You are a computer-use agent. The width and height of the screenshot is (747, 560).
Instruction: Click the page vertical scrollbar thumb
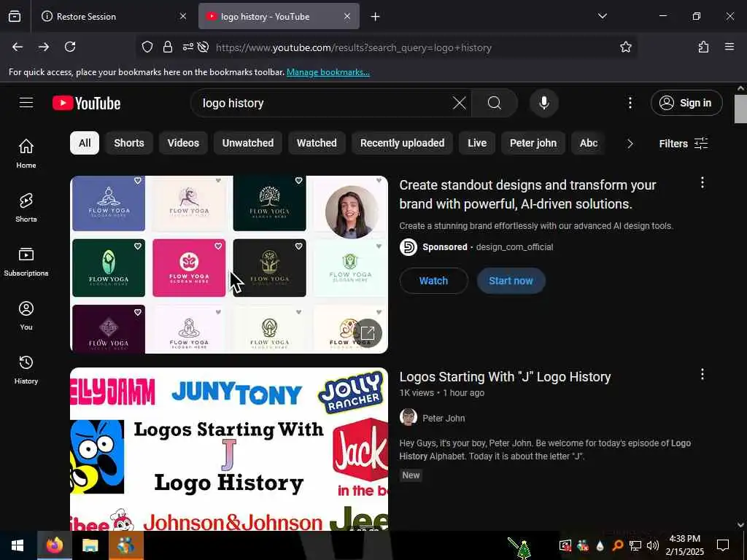click(x=740, y=109)
